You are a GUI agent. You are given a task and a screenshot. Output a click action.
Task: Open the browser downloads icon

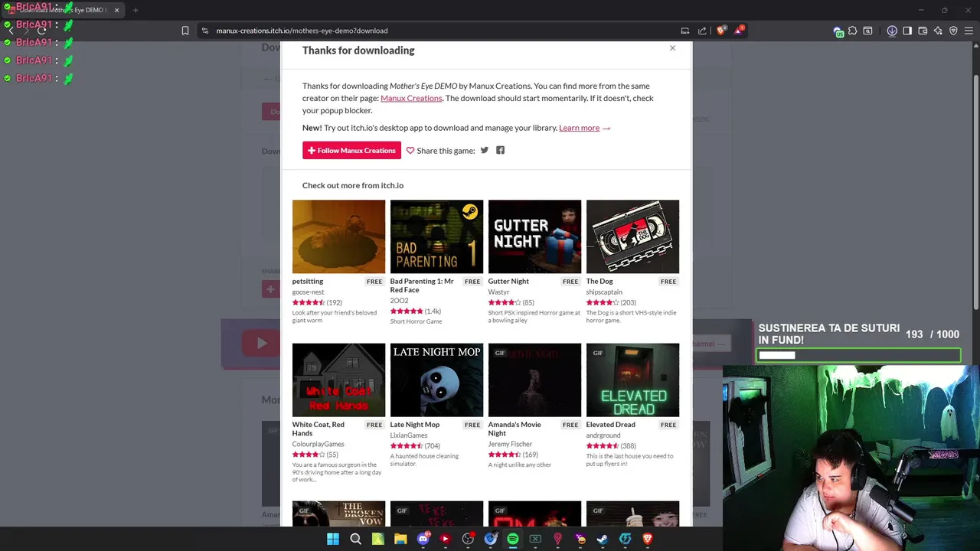click(892, 31)
